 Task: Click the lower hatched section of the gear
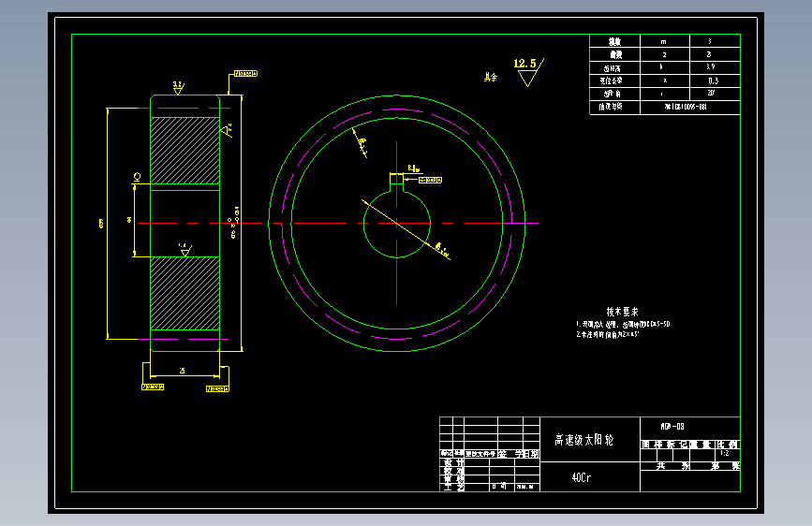[x=185, y=293]
